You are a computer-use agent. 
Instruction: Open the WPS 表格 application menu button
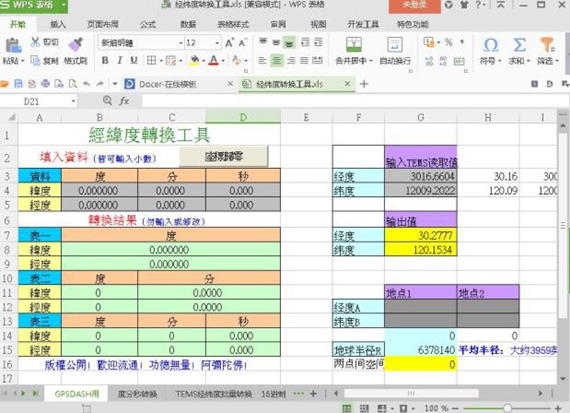click(33, 5)
